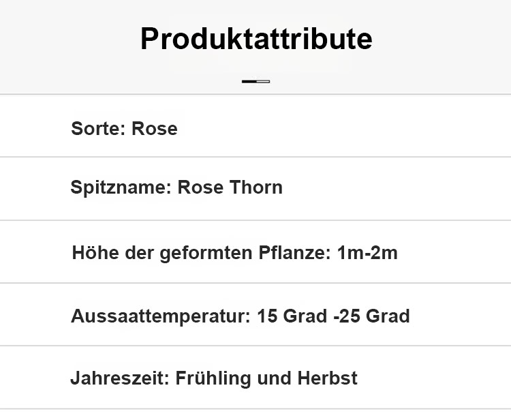511x420 pixels.
Task: Select the word Höhe
Action: [95, 253]
